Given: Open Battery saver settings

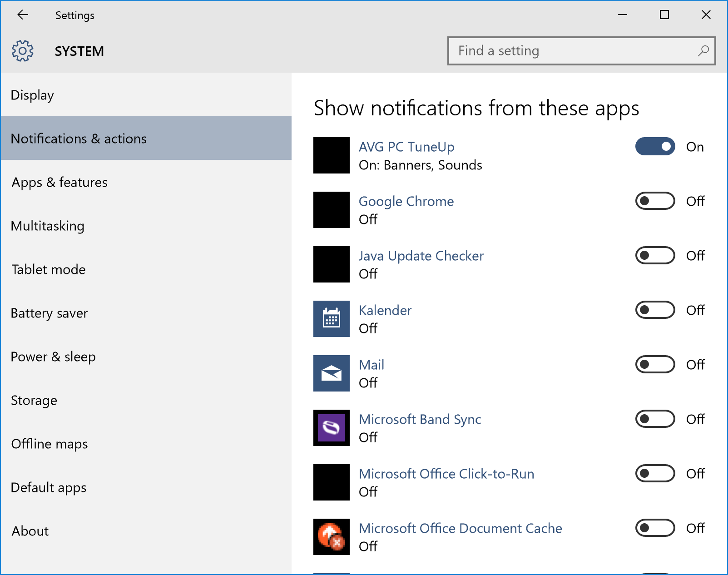Looking at the screenshot, I should (146, 312).
